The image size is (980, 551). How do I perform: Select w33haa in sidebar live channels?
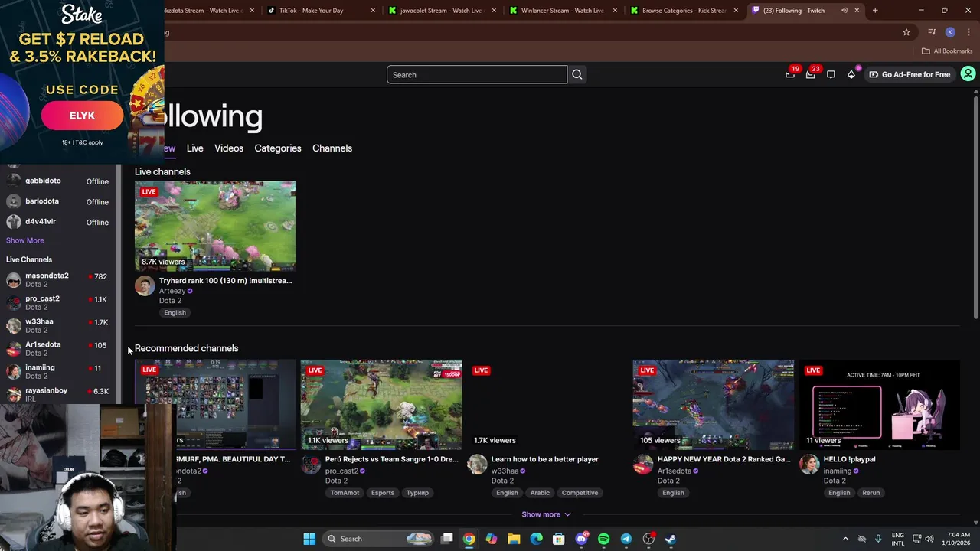57,326
